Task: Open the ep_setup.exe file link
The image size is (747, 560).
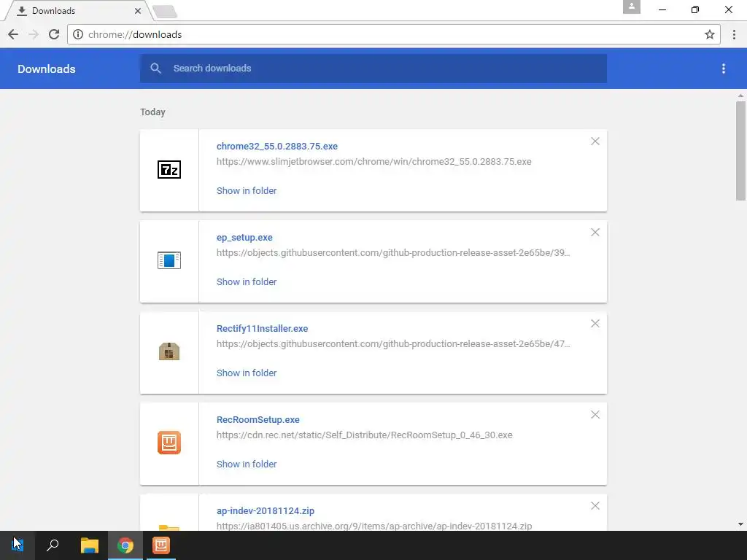Action: pyautogui.click(x=244, y=237)
